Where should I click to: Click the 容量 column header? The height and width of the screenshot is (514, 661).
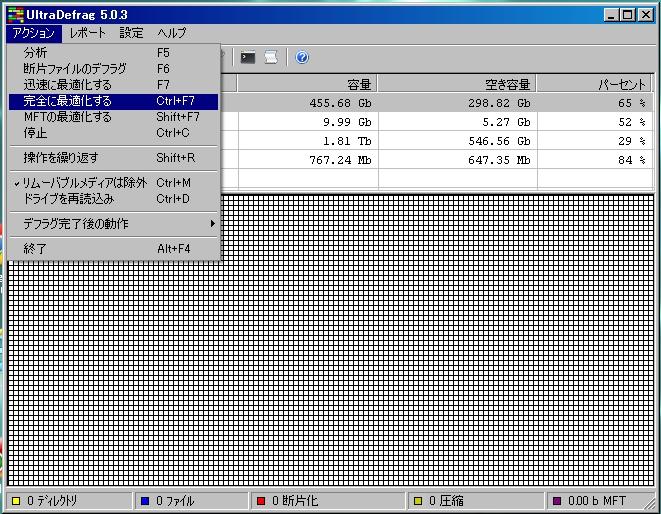(307, 84)
